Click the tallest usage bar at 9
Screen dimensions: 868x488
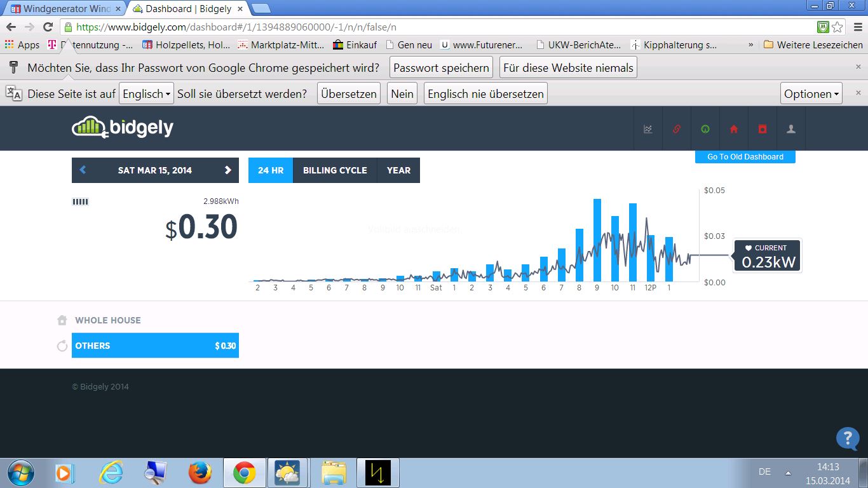point(597,240)
